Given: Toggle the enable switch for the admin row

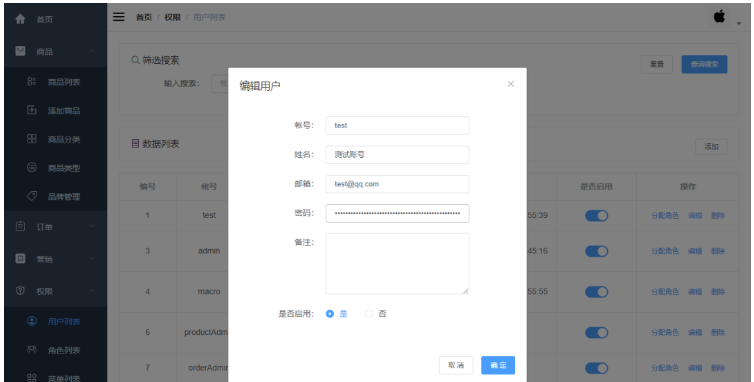Looking at the screenshot, I should point(596,251).
